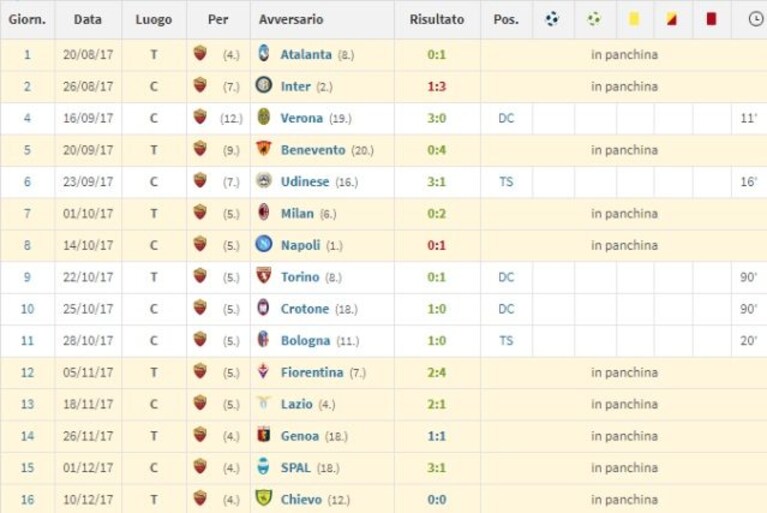The image size is (767, 513).
Task: Open matchday 16 link
Action: point(27,499)
